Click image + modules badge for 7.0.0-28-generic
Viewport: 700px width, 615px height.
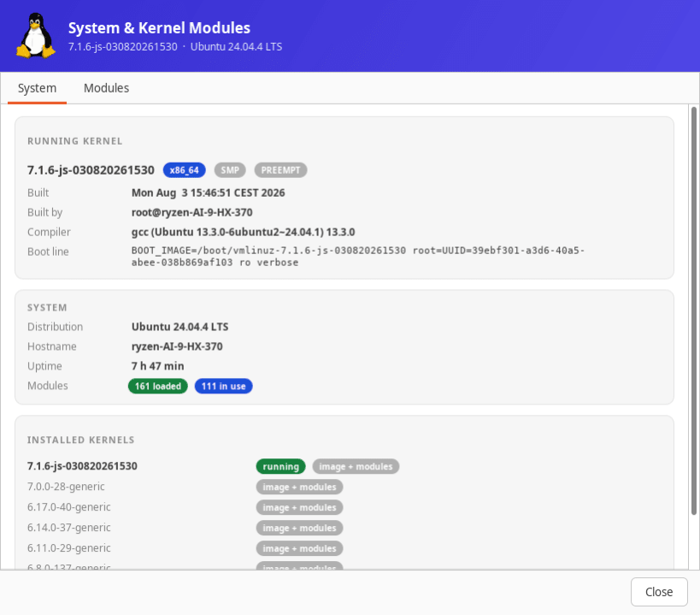tap(299, 487)
